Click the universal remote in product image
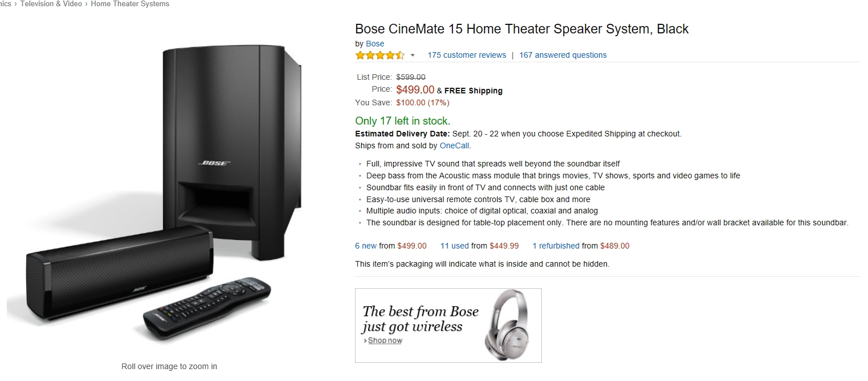The image size is (868, 381). click(207, 306)
